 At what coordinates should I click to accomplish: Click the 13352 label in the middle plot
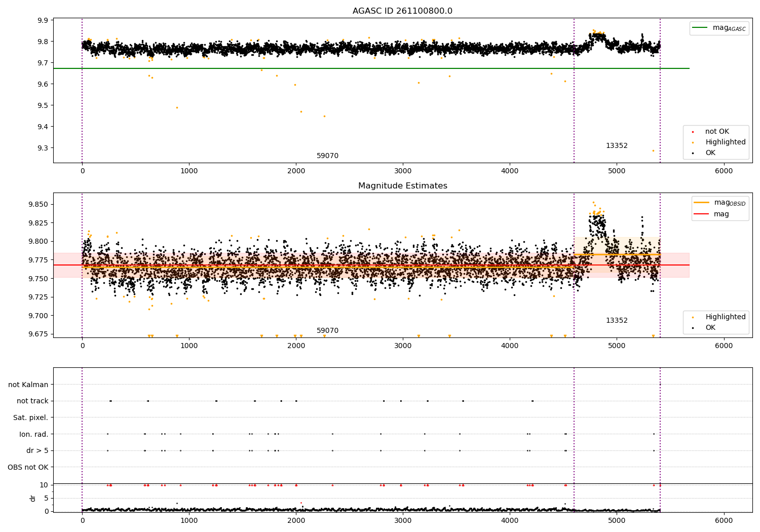click(x=617, y=321)
